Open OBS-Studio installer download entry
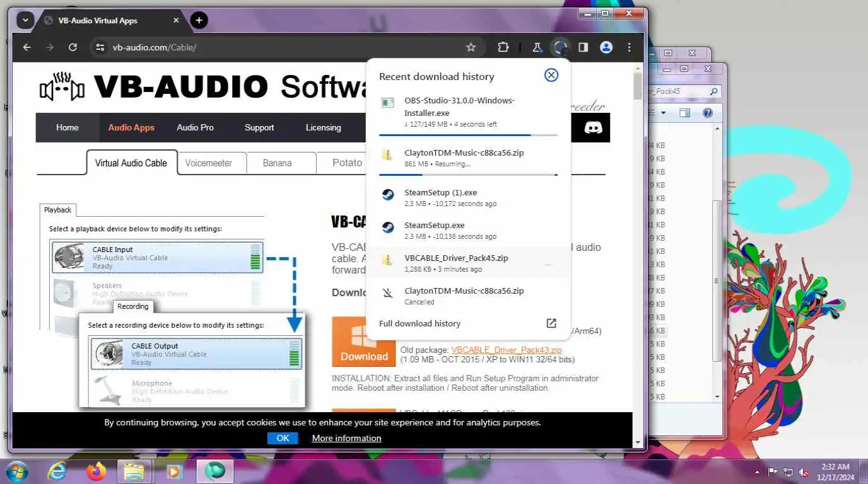Screen dimensions: 868x484 (x=468, y=112)
